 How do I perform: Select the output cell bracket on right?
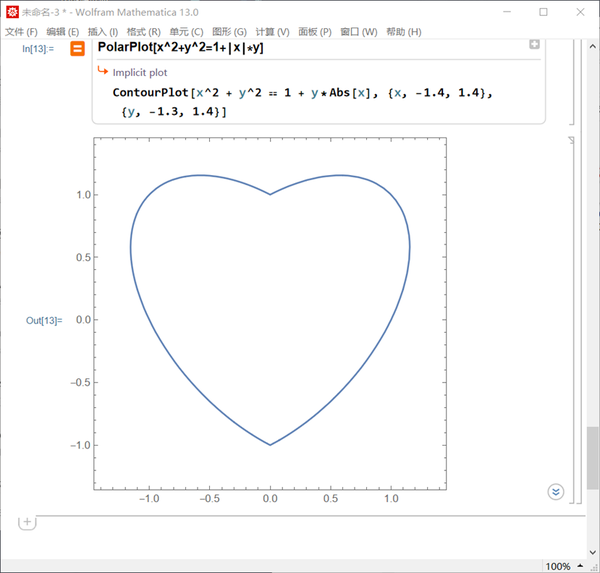pyautogui.click(x=572, y=320)
